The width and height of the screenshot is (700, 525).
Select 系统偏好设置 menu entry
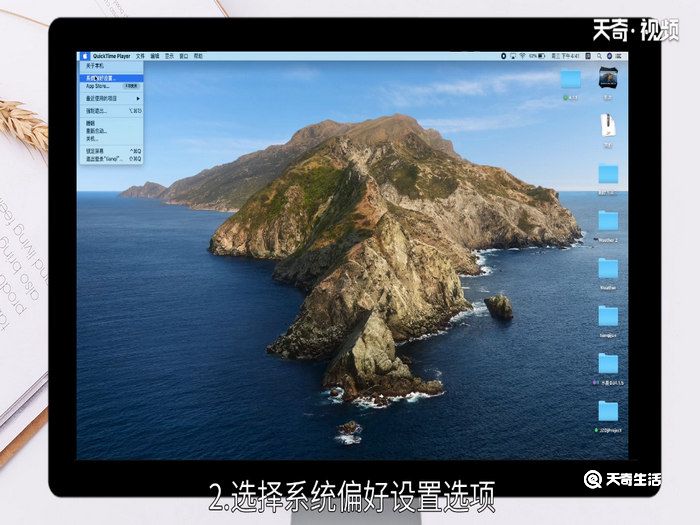tap(112, 78)
